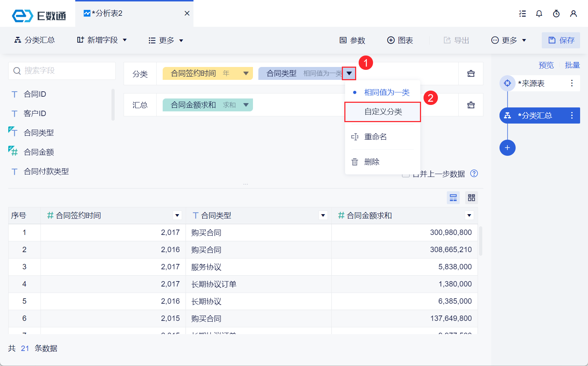Image resolution: width=588 pixels, height=366 pixels.
Task: Open the timer clock icon
Action: click(556, 14)
